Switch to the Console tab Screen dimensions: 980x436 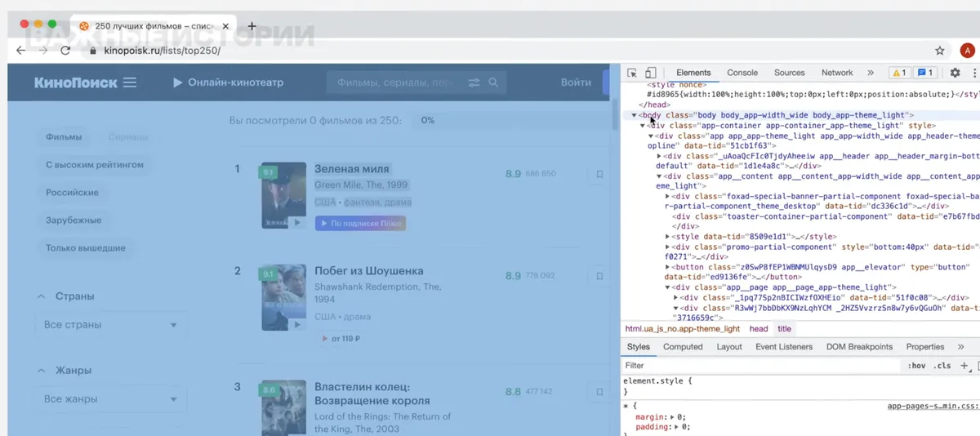742,73
